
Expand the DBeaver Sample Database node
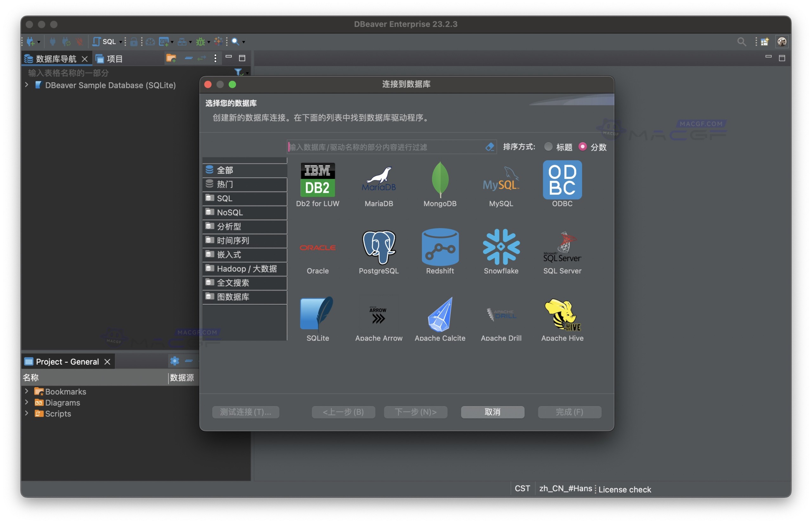coord(27,85)
